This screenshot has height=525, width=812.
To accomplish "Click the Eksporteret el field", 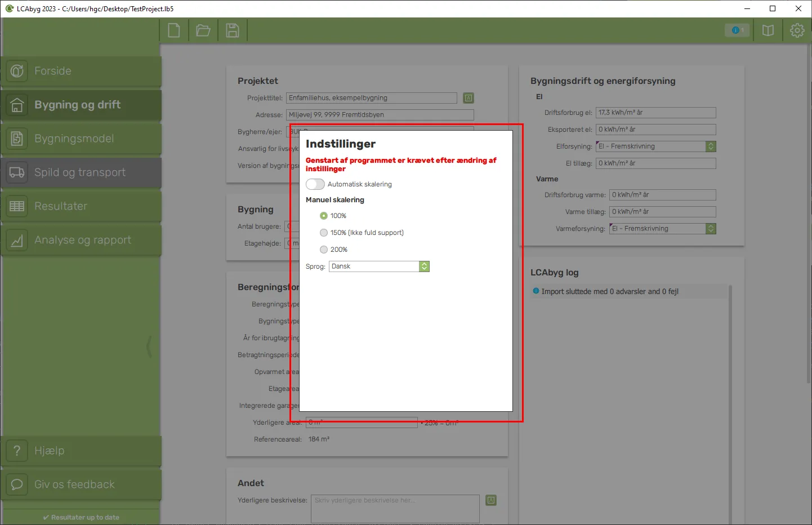I will [x=656, y=130].
